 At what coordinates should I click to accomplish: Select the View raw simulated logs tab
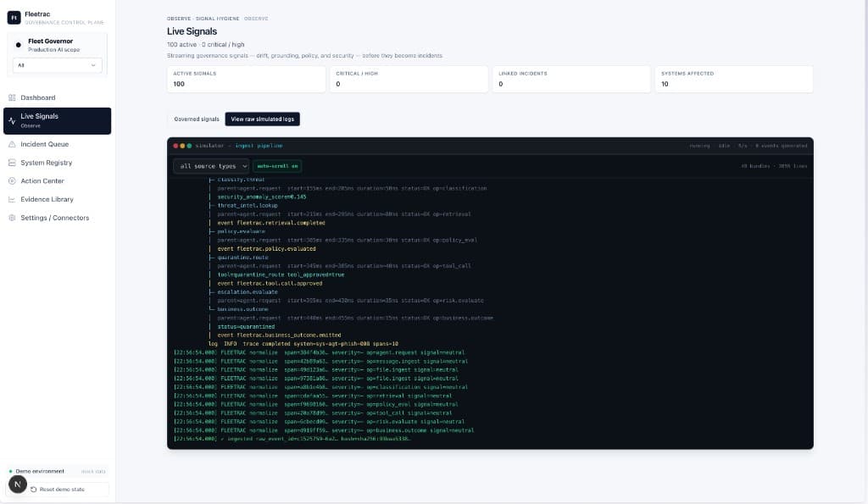coord(263,119)
